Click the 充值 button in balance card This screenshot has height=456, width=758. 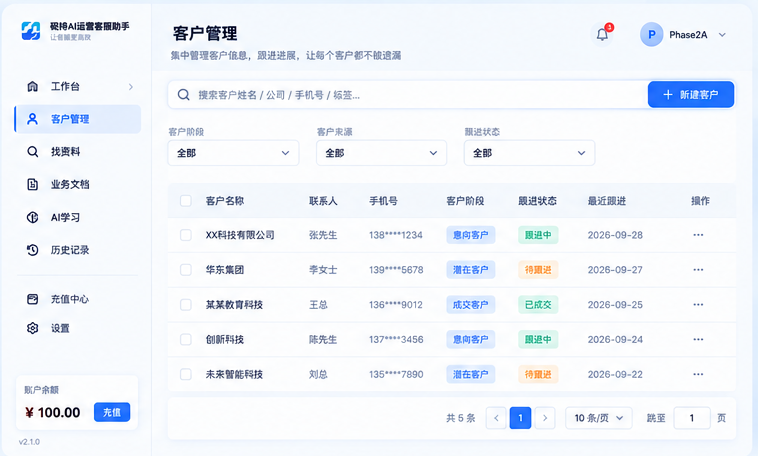coord(112,412)
